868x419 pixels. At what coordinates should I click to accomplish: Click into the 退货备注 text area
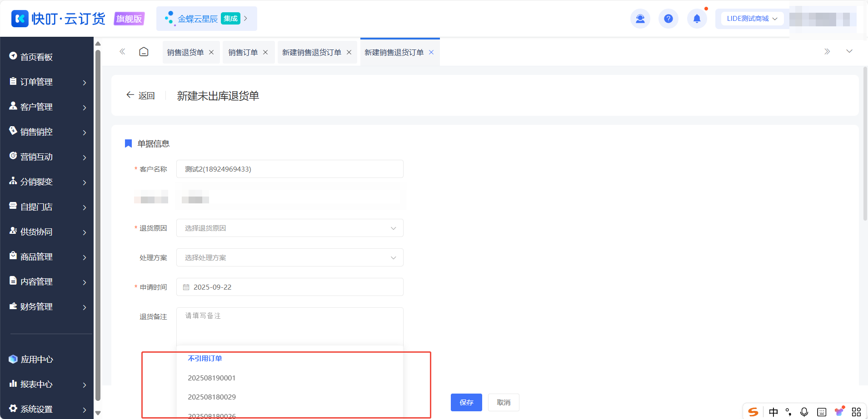tap(289, 327)
